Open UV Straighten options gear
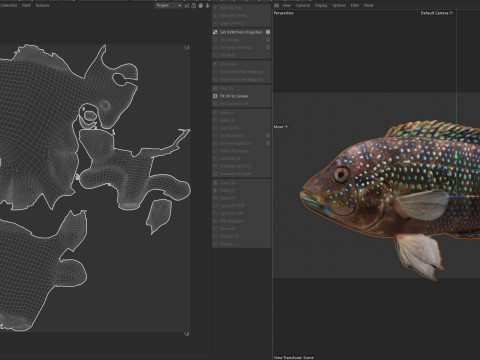The width and height of the screenshot is (480, 360). pos(268,136)
